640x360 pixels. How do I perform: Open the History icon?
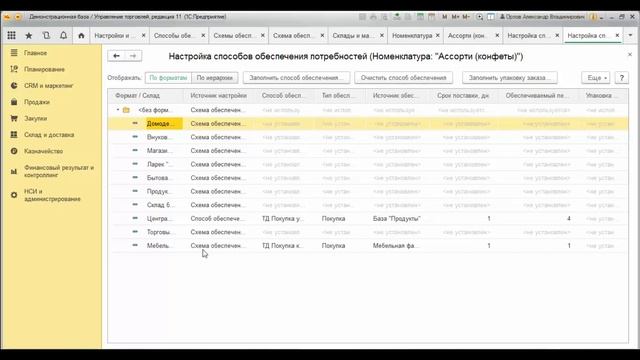pyautogui.click(x=46, y=36)
